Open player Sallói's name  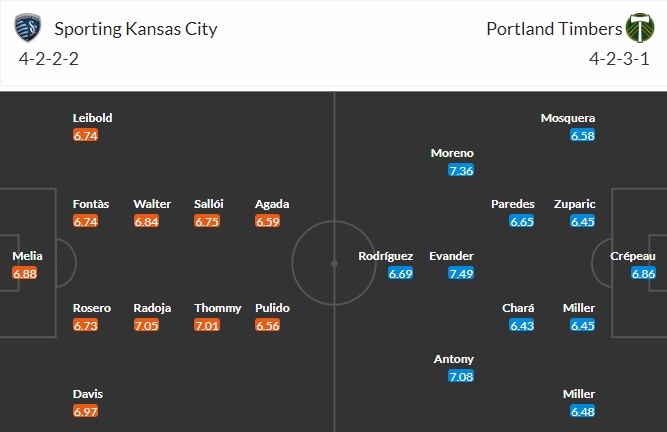tap(209, 204)
